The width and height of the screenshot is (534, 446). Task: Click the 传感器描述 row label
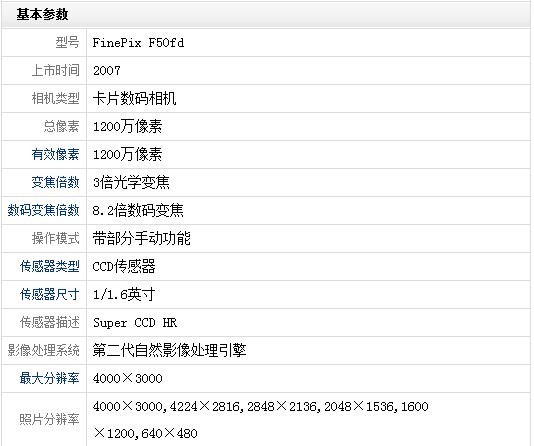point(50,322)
